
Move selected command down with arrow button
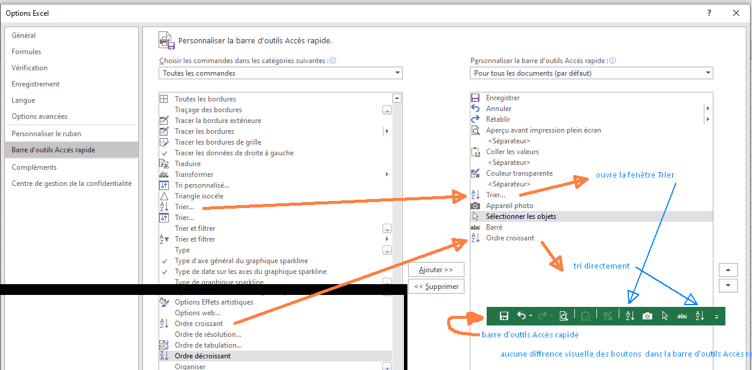(728, 285)
